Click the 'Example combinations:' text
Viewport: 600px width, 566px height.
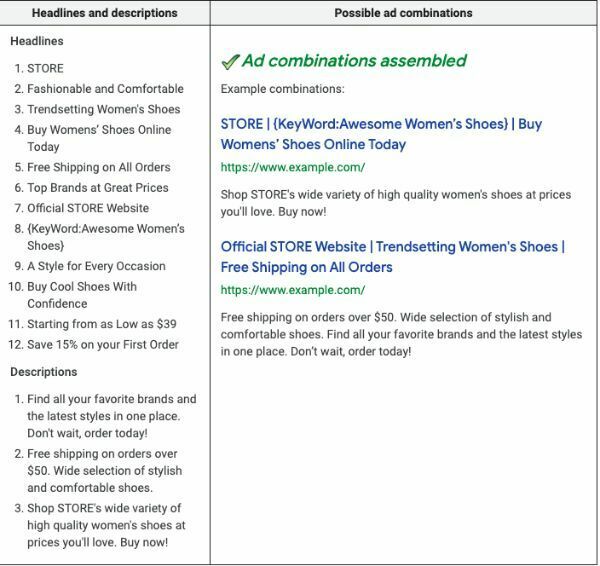pyautogui.click(x=281, y=90)
